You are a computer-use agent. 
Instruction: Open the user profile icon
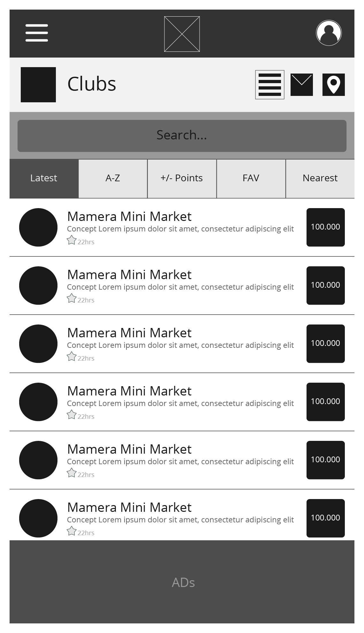(x=329, y=33)
